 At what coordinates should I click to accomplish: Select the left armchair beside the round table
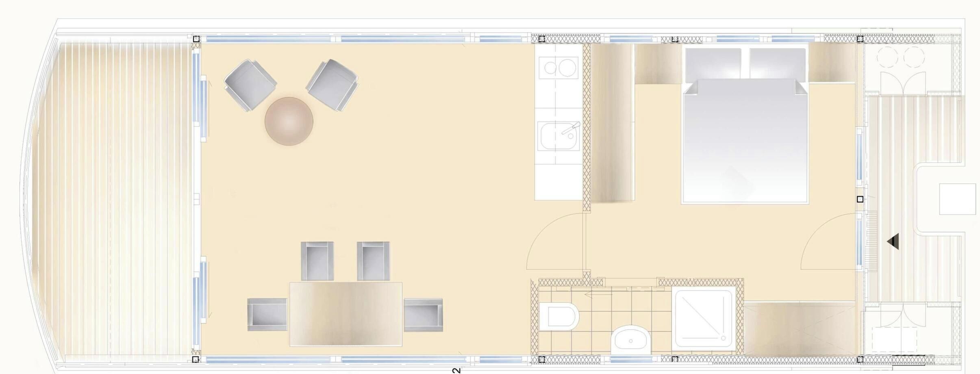pyautogui.click(x=250, y=85)
